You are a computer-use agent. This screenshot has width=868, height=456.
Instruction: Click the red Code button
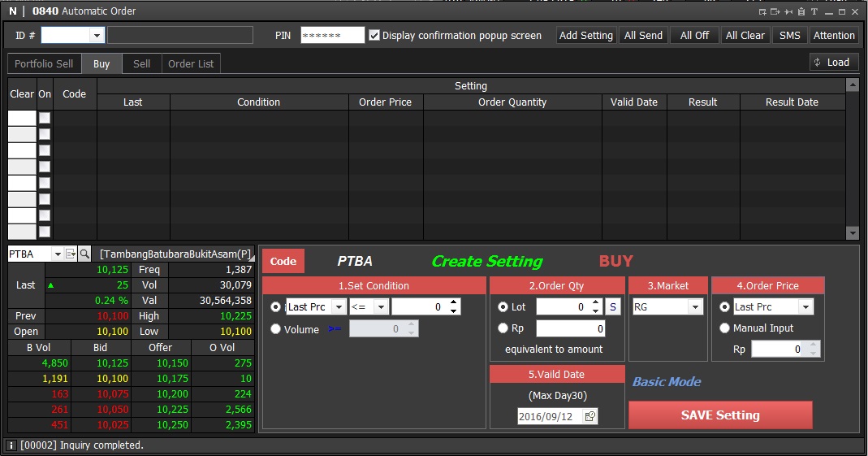283,262
